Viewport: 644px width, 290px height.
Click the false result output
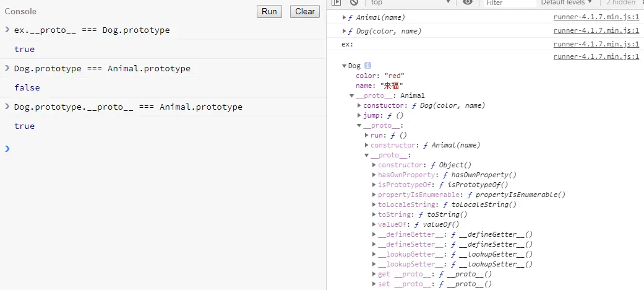pos(27,87)
